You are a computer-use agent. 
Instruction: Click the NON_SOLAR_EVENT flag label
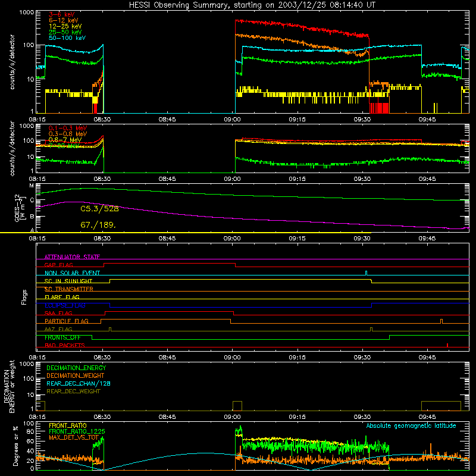click(72, 273)
